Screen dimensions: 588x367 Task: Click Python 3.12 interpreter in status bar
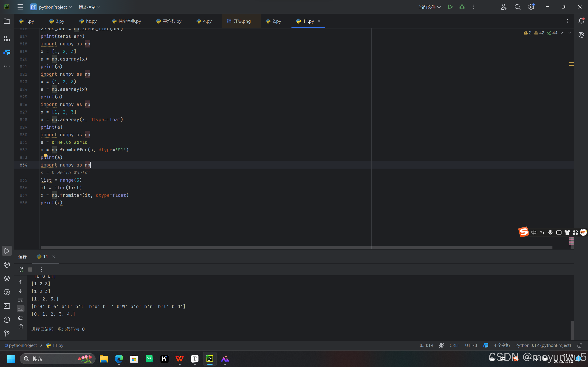click(543, 345)
